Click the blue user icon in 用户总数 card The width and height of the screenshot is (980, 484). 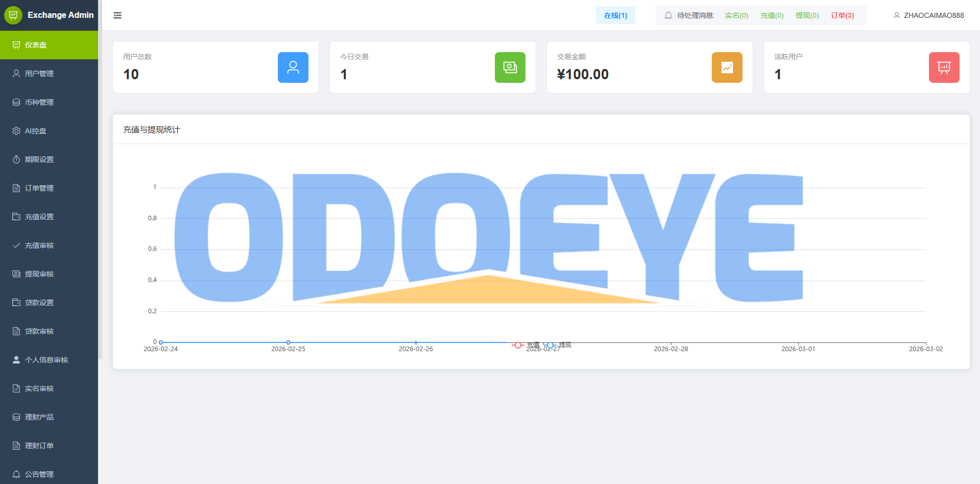point(293,67)
